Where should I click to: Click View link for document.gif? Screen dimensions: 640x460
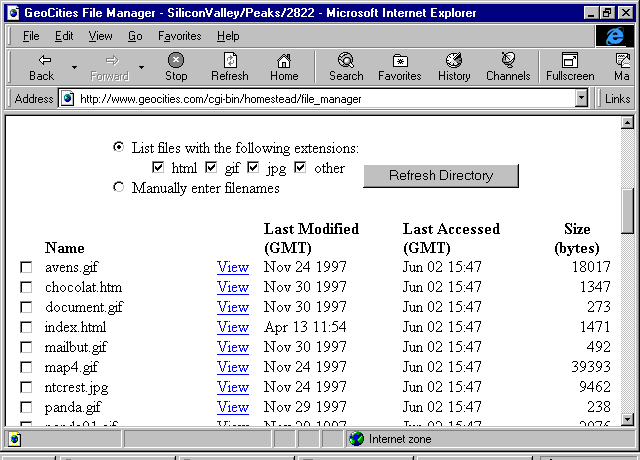pyautogui.click(x=233, y=307)
